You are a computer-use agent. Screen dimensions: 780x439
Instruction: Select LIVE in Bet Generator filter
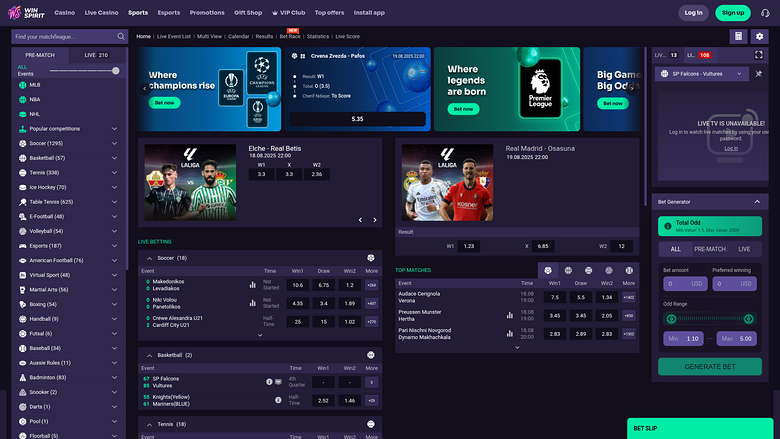[x=744, y=249]
